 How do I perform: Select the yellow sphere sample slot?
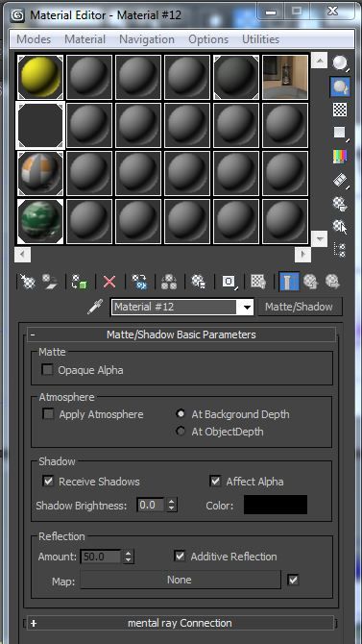coord(40,78)
